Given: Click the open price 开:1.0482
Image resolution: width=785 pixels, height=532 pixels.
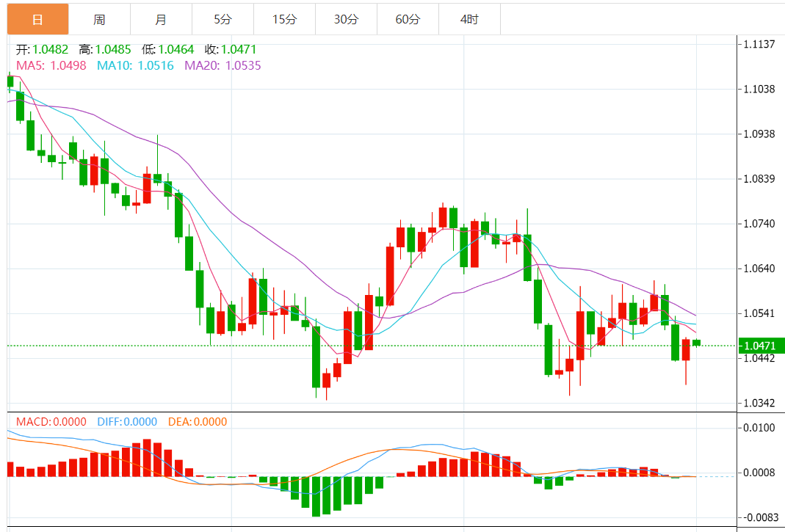Looking at the screenshot, I should 42,50.
